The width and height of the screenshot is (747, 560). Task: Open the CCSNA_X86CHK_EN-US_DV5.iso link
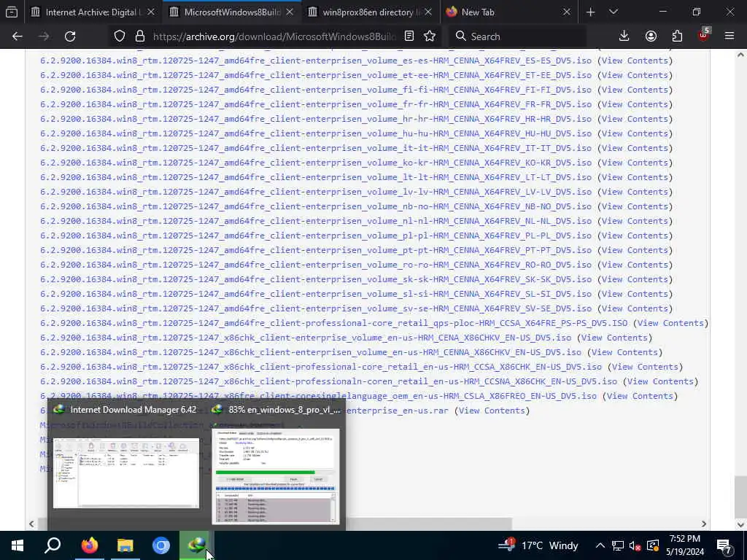pyautogui.click(x=329, y=381)
